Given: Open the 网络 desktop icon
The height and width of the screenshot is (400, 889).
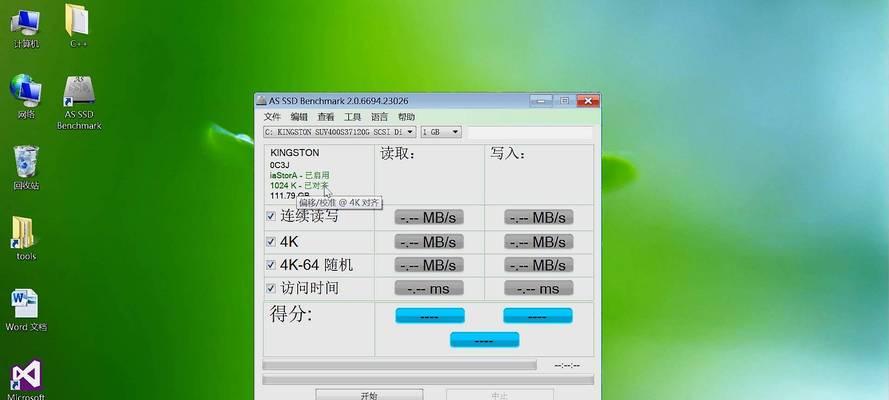Looking at the screenshot, I should pyautogui.click(x=26, y=96).
